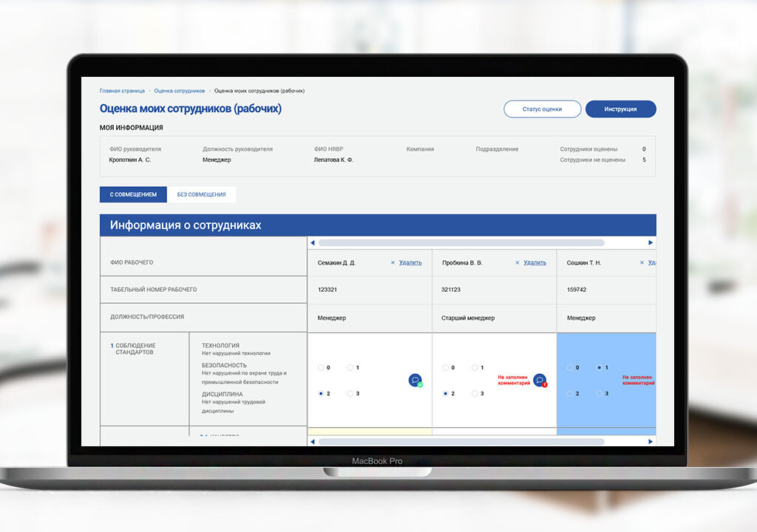Screen dimensions: 757x532
Task: Click top scrollbar right arrow
Action: coord(651,243)
